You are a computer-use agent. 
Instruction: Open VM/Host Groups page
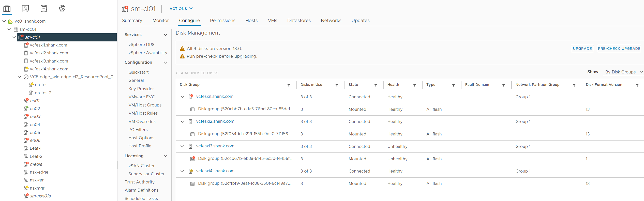tap(145, 105)
